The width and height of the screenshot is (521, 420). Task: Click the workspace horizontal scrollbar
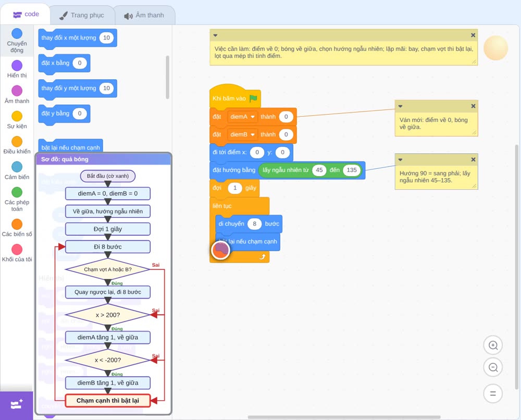[x=344, y=417]
